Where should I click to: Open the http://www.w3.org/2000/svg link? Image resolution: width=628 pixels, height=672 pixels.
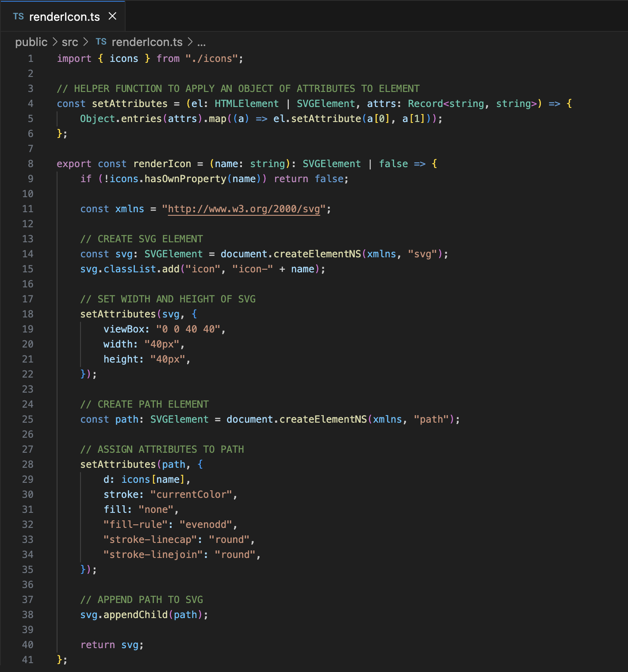[x=244, y=209]
